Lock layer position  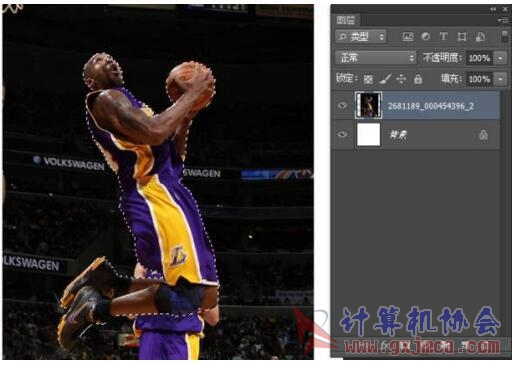click(x=401, y=79)
